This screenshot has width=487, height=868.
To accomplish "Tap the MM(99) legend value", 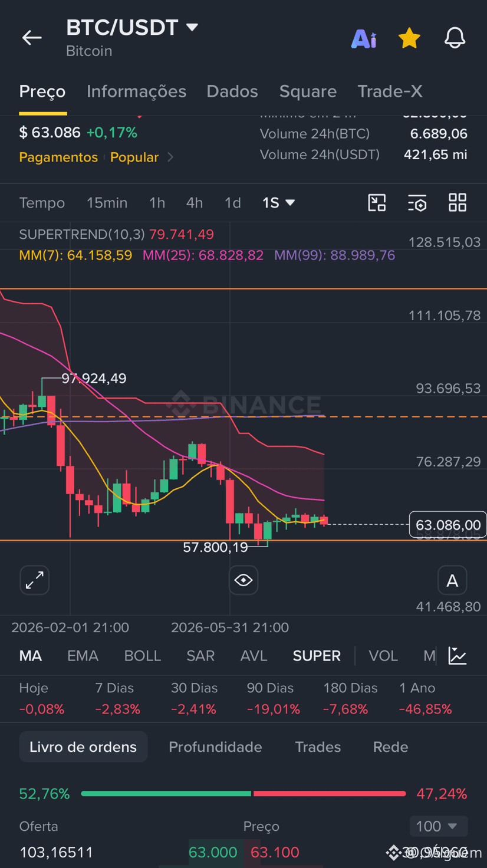I will (x=334, y=255).
